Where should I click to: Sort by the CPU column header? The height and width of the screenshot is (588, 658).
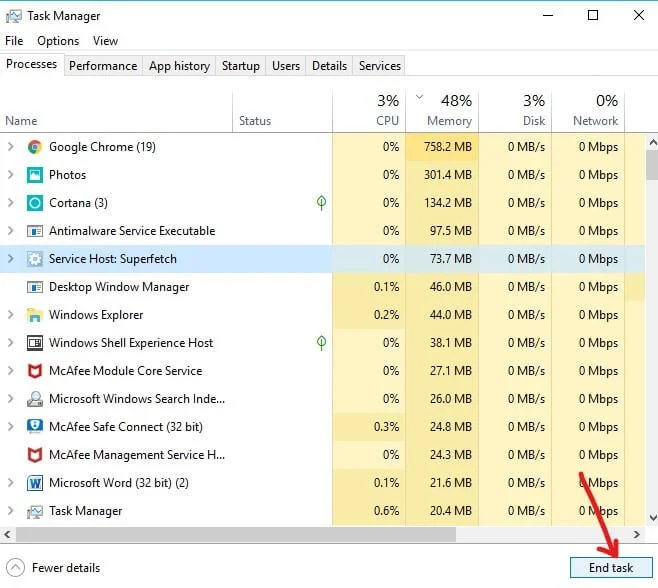coord(369,110)
